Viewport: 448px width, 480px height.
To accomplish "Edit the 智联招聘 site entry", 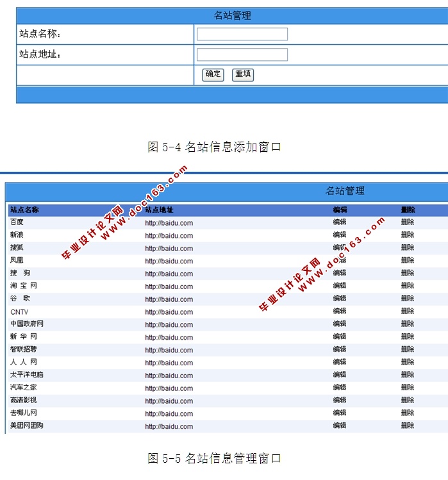I will coord(340,349).
